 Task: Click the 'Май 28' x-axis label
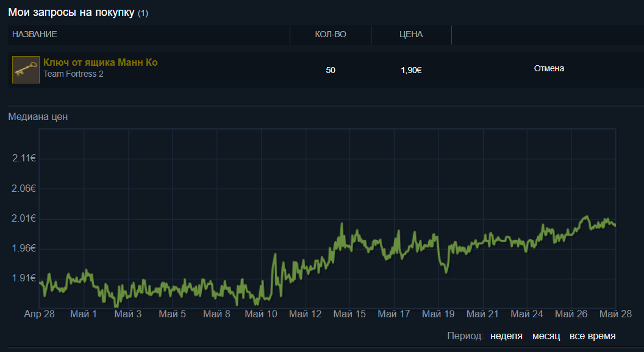point(616,314)
